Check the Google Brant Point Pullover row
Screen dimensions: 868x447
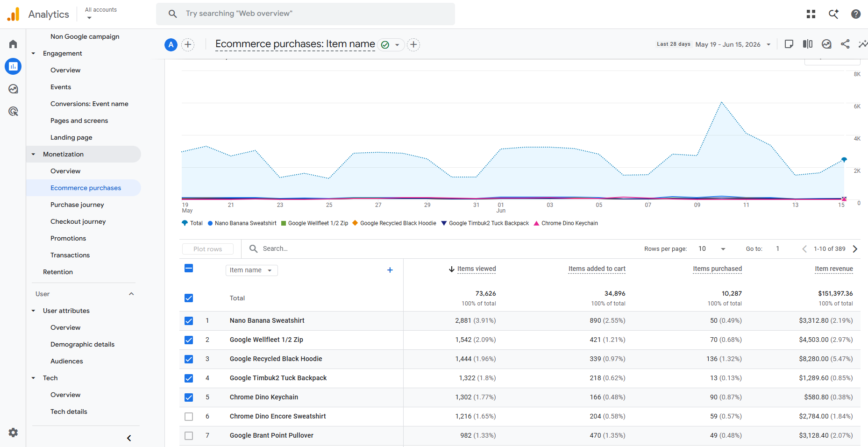point(189,436)
